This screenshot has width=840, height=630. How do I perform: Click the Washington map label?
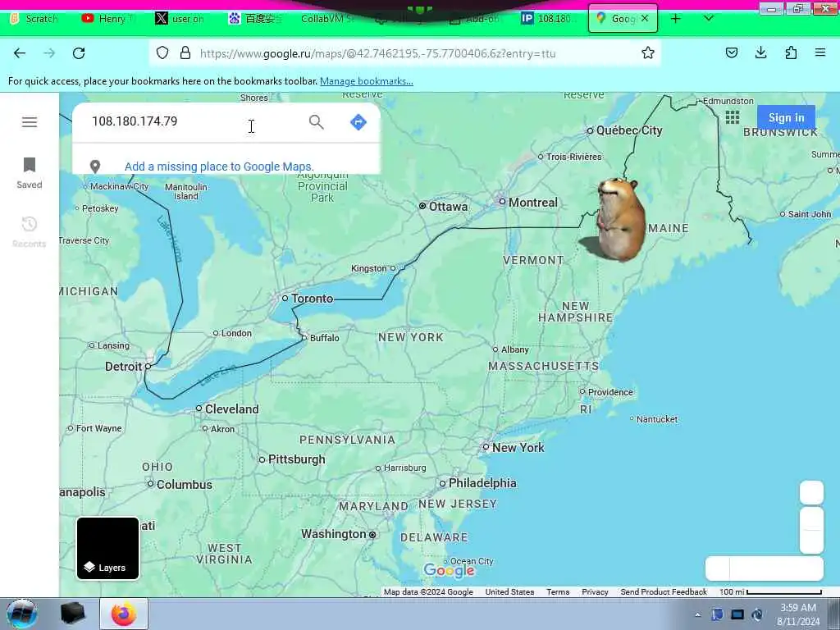click(333, 533)
